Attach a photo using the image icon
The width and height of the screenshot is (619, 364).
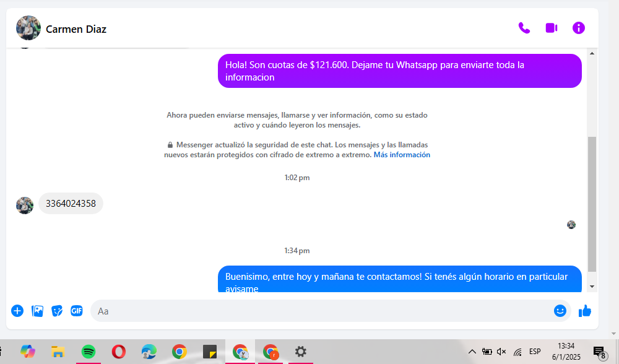37,311
